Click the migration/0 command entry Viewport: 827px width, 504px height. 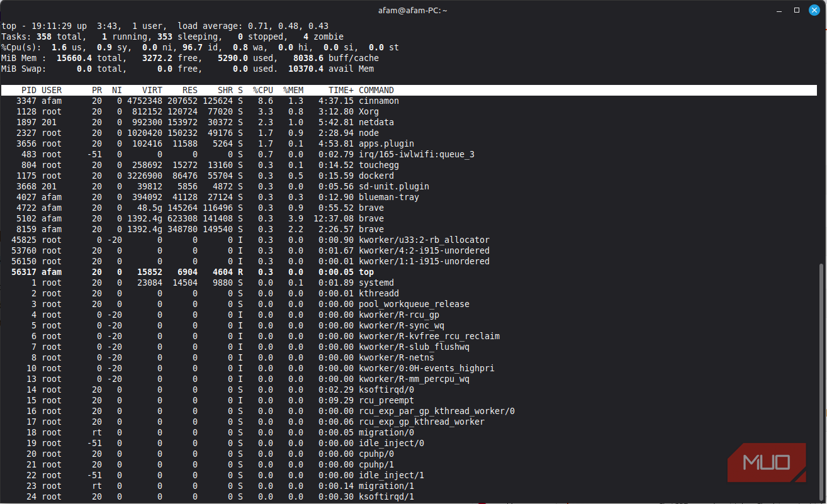click(386, 432)
